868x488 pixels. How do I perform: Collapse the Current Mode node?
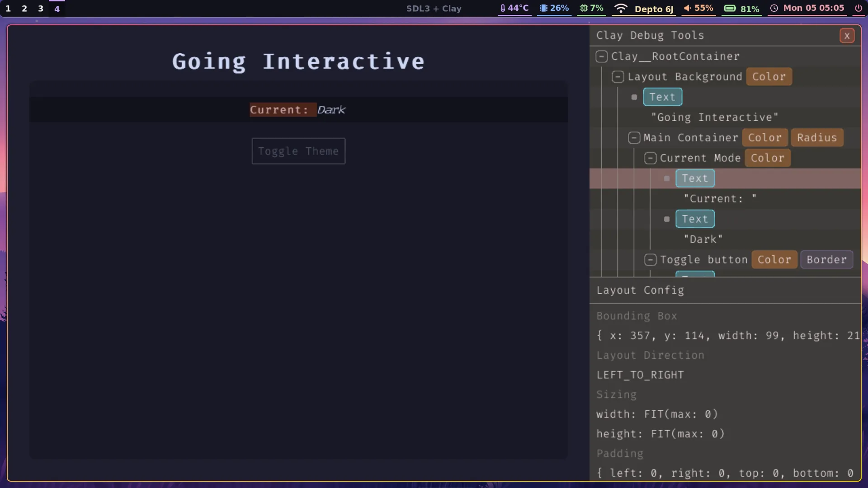point(651,158)
